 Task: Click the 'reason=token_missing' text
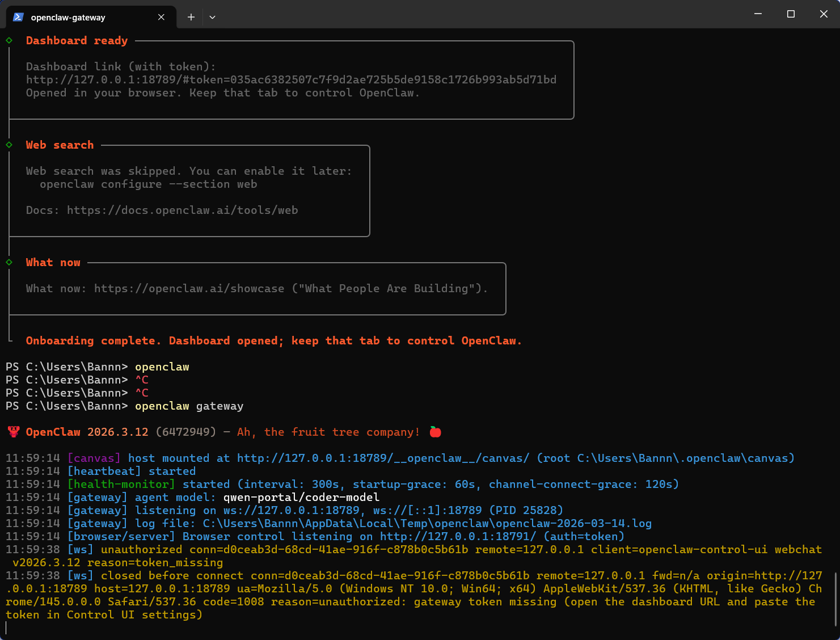click(155, 562)
